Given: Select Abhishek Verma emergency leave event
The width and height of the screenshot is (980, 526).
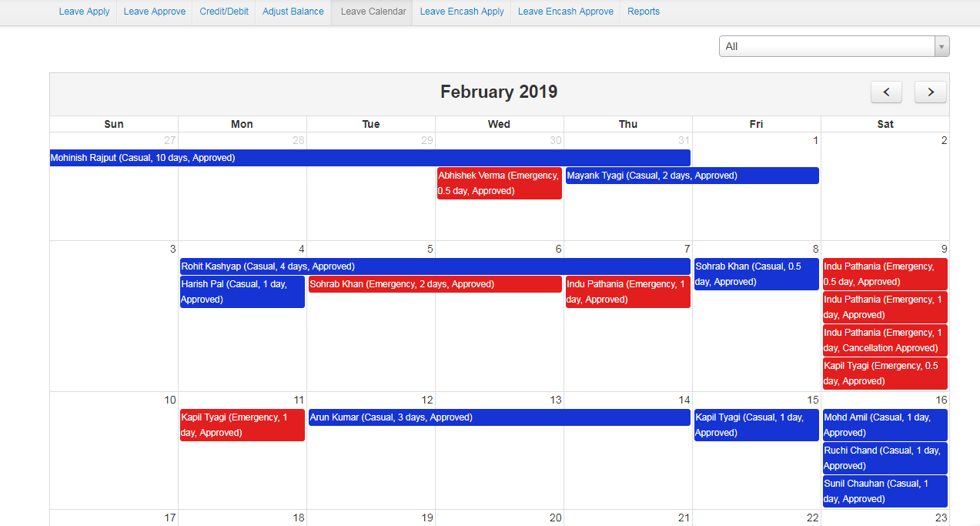Looking at the screenshot, I should pyautogui.click(x=499, y=183).
